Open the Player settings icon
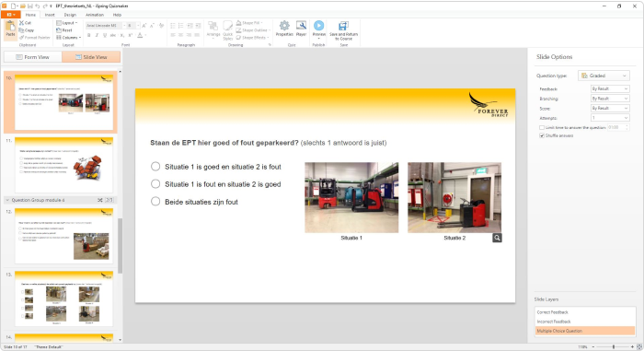Viewport: 644px width, 351px height. coord(301,26)
